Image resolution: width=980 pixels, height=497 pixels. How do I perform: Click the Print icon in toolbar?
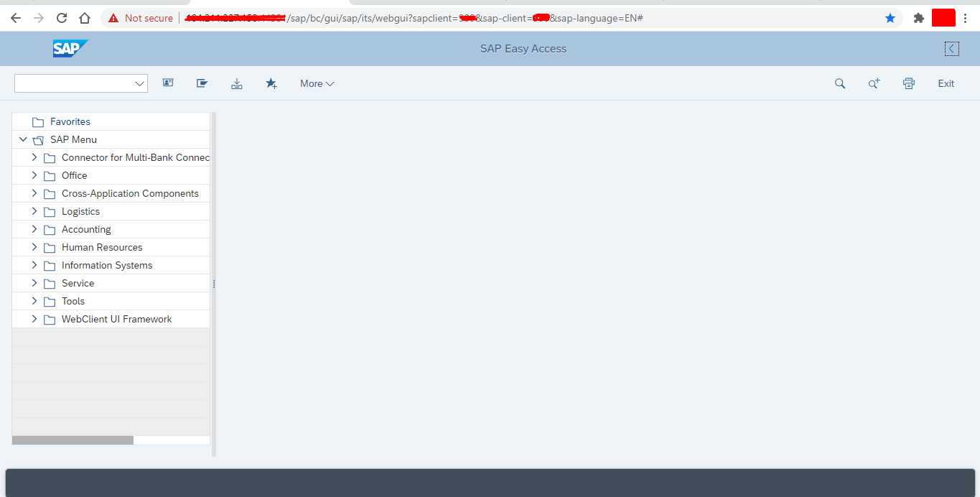click(x=909, y=83)
